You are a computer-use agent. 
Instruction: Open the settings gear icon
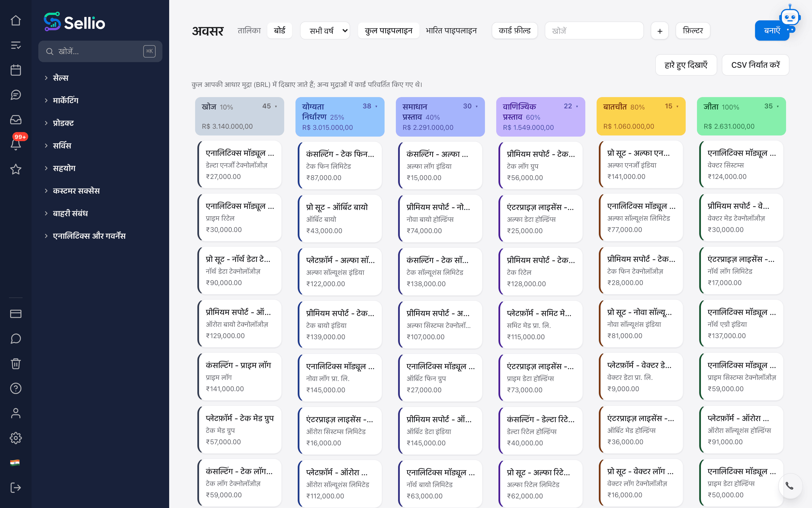(x=16, y=438)
